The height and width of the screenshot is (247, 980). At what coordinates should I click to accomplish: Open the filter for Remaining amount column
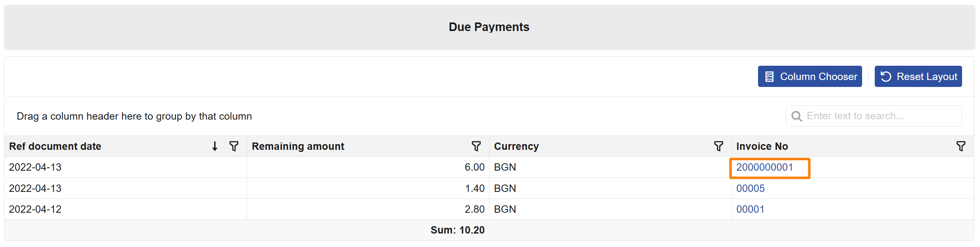point(476,146)
